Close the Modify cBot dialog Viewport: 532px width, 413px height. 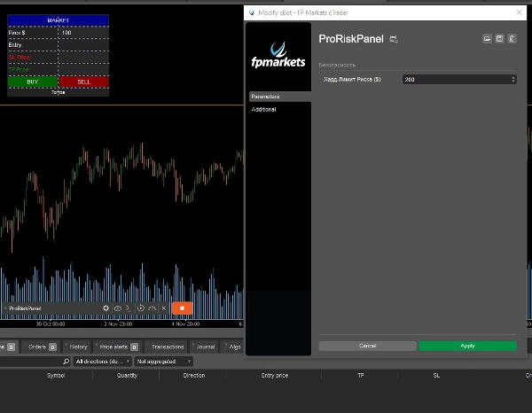click(519, 12)
